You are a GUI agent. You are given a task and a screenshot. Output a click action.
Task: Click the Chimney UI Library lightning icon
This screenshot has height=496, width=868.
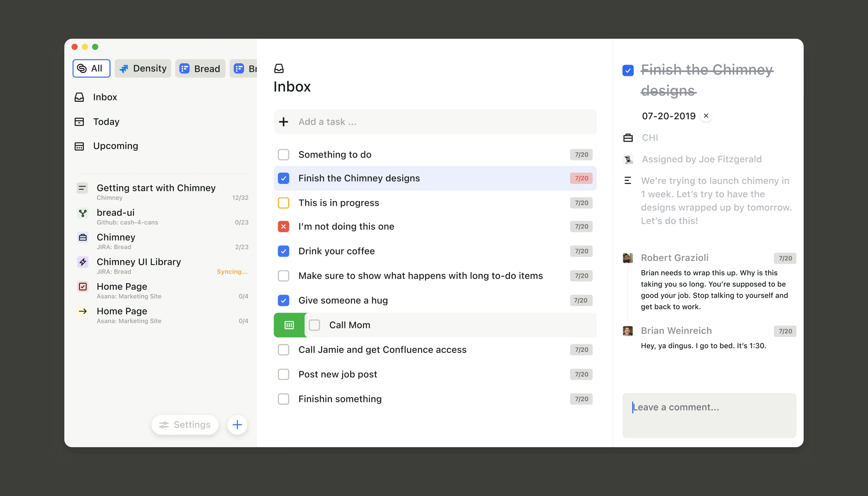click(x=82, y=262)
